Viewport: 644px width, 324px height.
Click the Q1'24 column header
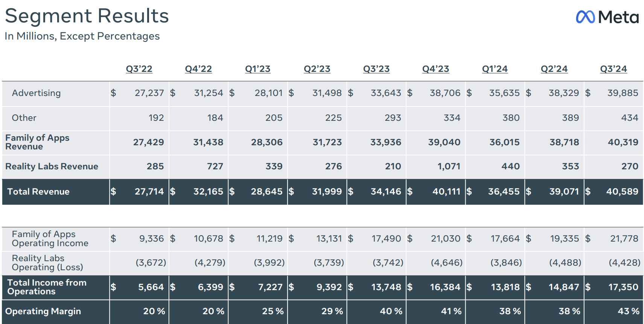495,69
